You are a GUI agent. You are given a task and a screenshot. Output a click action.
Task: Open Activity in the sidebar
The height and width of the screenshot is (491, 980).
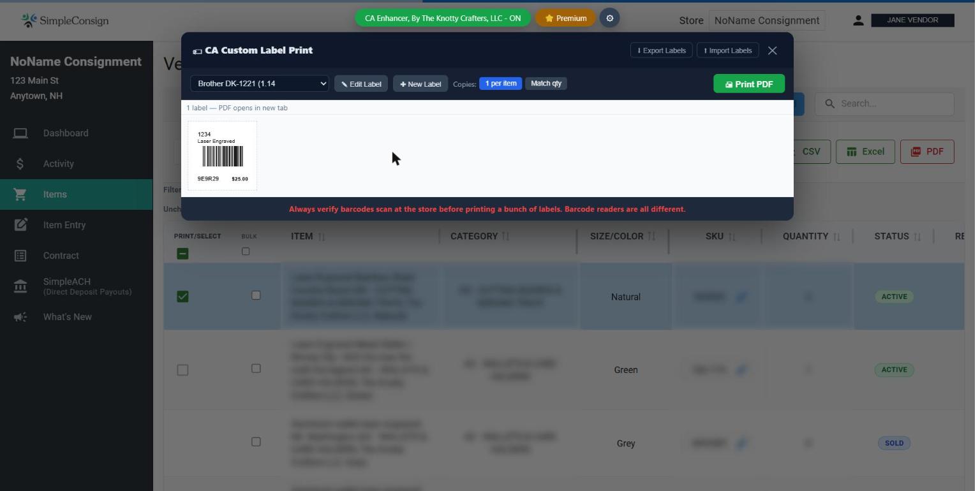[59, 164]
